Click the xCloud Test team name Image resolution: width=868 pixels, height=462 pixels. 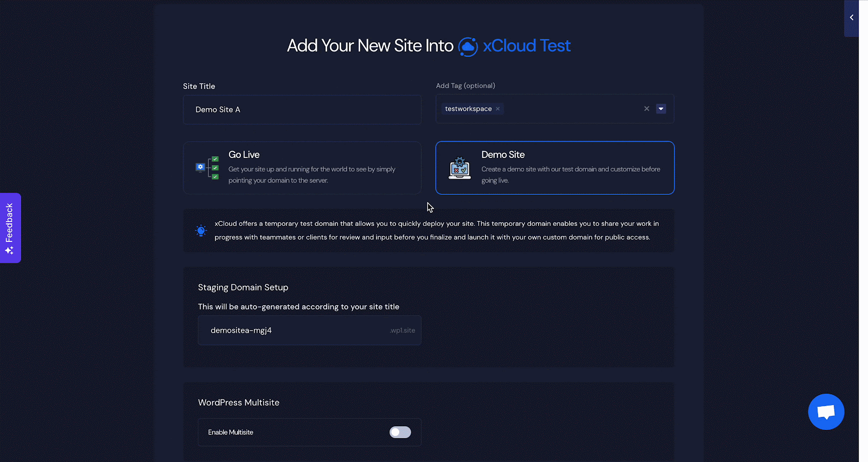(x=526, y=46)
